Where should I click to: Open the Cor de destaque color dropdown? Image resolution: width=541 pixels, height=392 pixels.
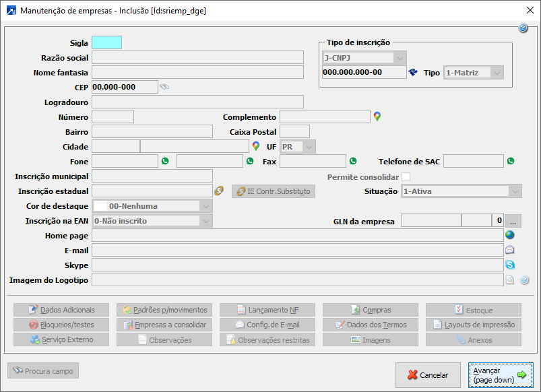tap(205, 206)
